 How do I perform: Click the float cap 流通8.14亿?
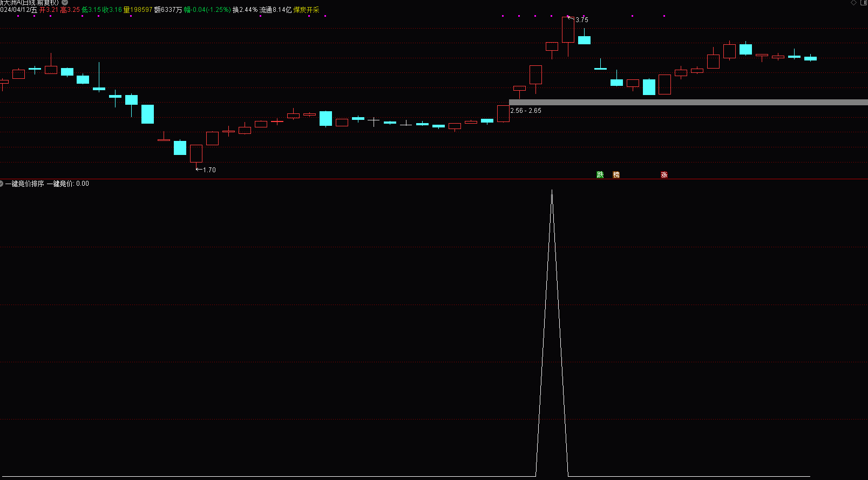click(275, 10)
